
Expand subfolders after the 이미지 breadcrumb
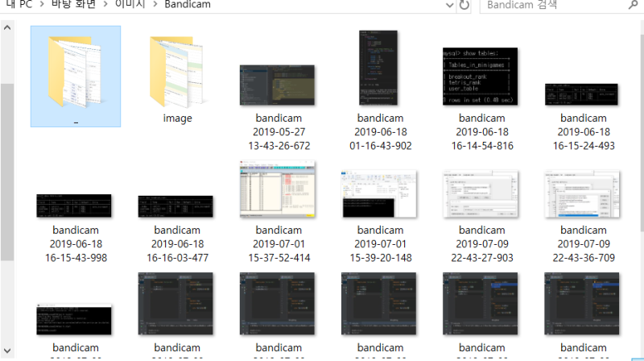click(155, 5)
